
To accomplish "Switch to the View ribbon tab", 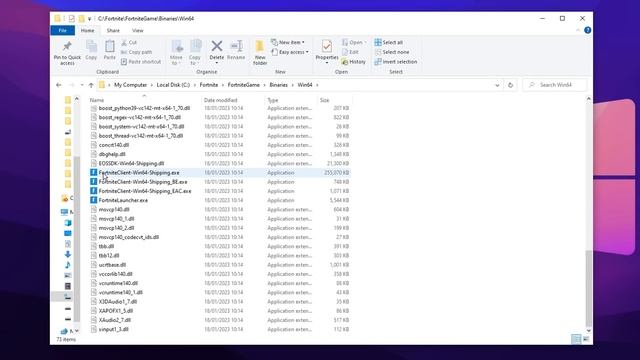I will pos(138,30).
